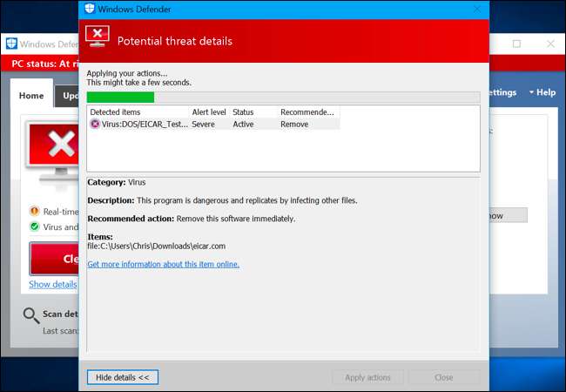Click the Show details link
Screen dimensions: 566x392
coord(52,284)
